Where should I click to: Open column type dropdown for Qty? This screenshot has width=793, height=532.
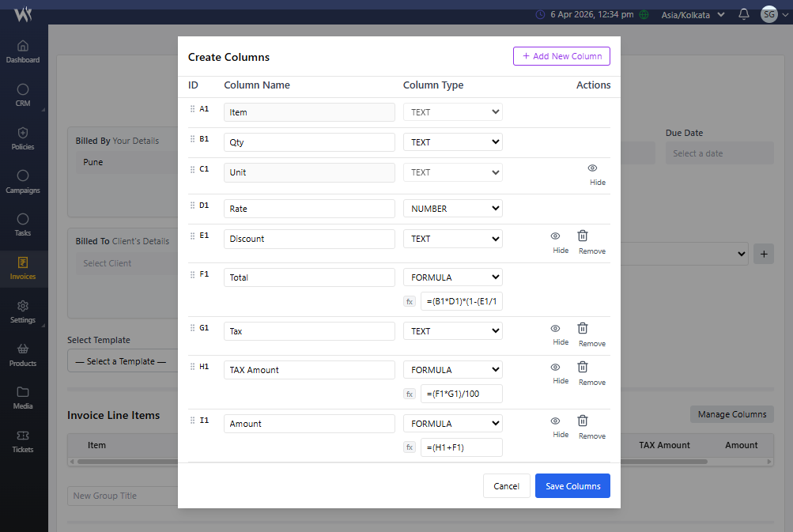[x=452, y=142]
